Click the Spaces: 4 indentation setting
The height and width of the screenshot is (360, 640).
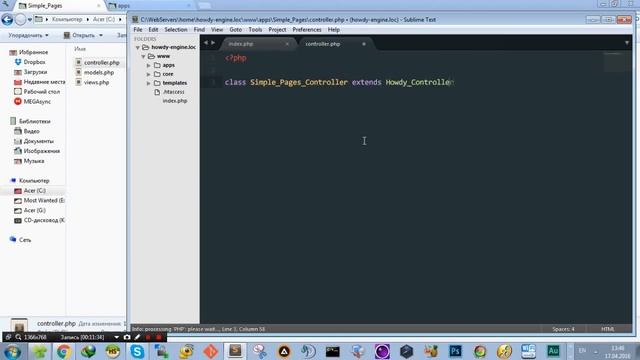pos(563,329)
